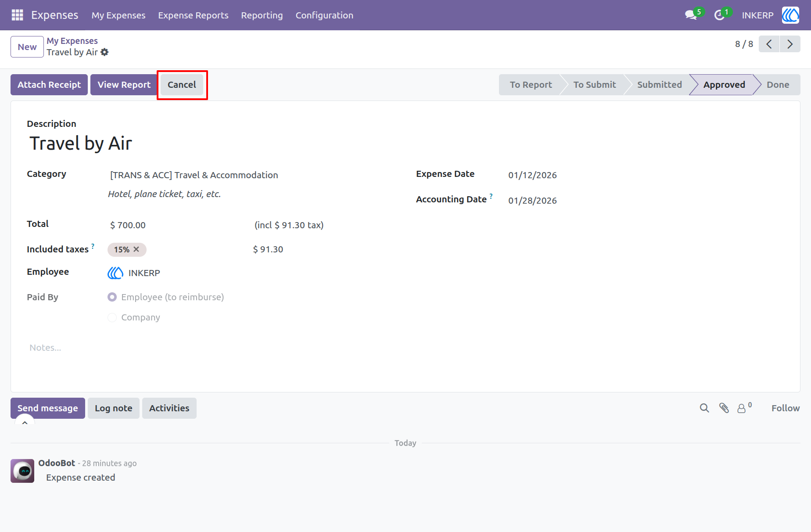Click Attach Receipt button
811x532 pixels.
click(x=49, y=85)
